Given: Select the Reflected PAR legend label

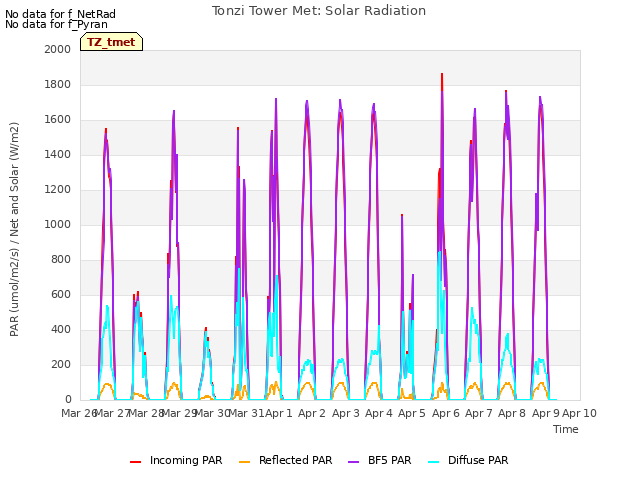Looking at the screenshot, I should coord(296,460).
